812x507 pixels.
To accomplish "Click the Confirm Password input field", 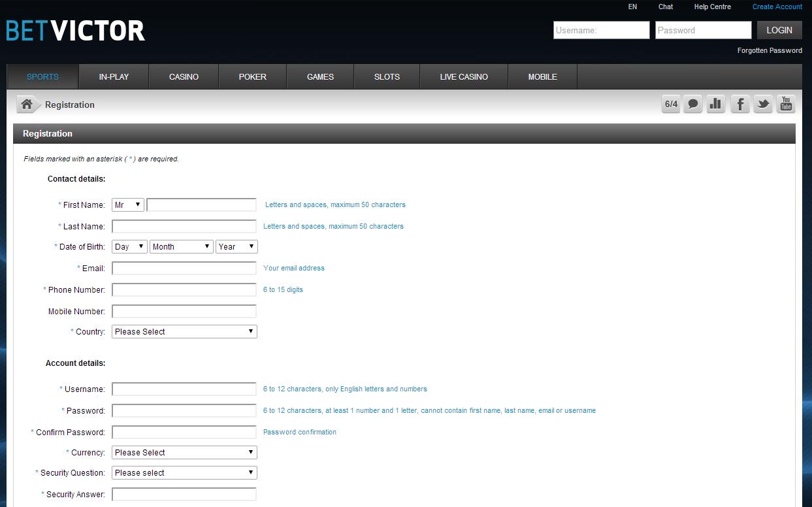I will [184, 433].
